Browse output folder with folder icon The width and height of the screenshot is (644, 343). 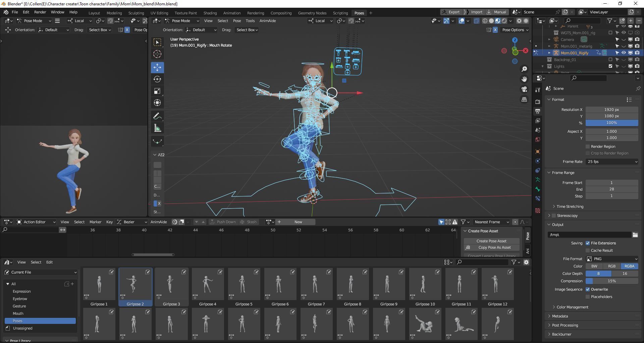(x=635, y=235)
